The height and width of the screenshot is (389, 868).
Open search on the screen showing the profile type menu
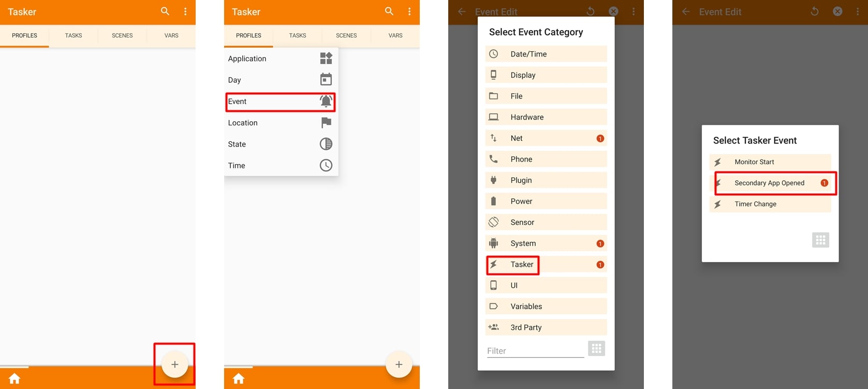(389, 11)
